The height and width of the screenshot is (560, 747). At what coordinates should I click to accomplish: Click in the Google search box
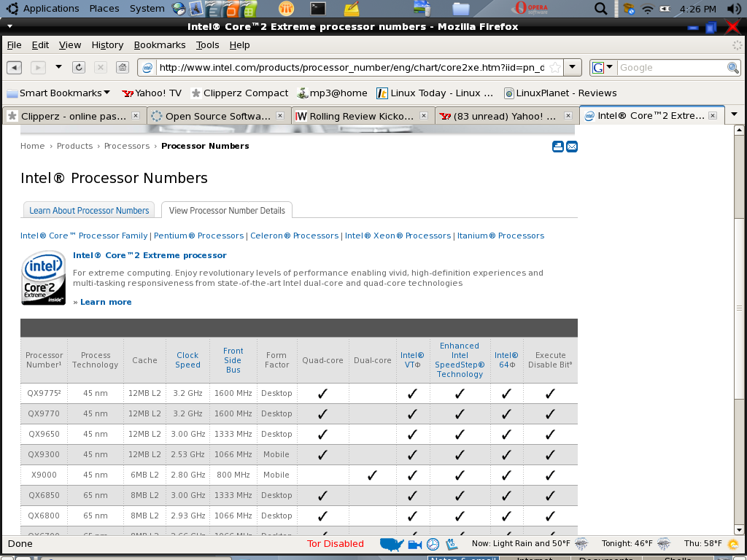tap(672, 68)
